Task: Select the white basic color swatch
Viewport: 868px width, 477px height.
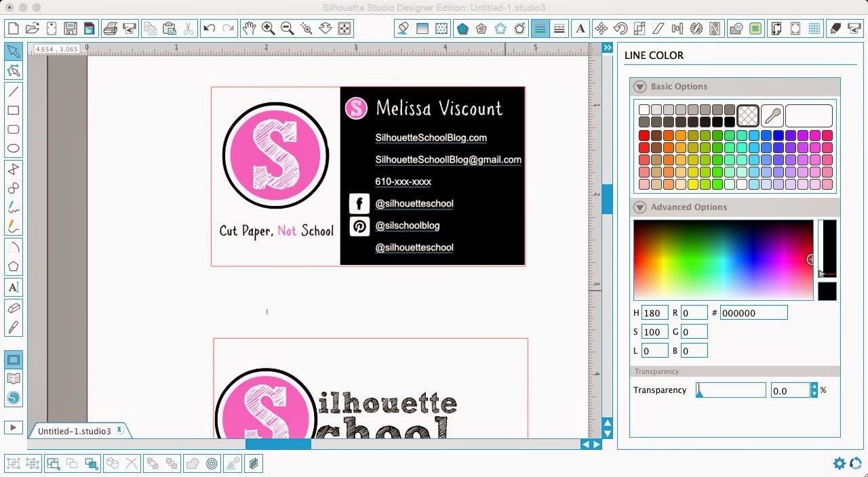Action: click(644, 110)
